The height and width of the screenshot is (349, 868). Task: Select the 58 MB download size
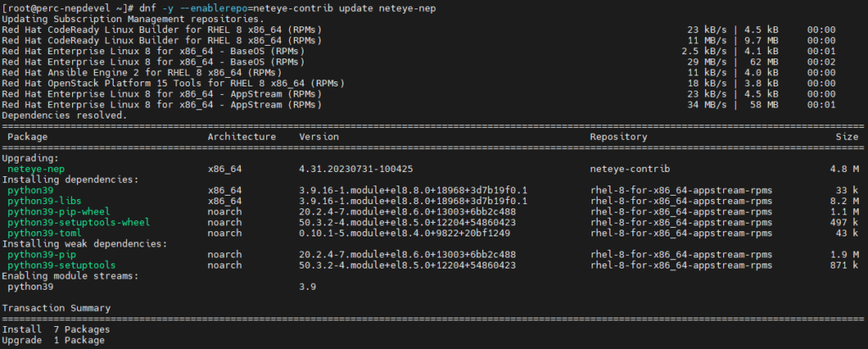(764, 104)
